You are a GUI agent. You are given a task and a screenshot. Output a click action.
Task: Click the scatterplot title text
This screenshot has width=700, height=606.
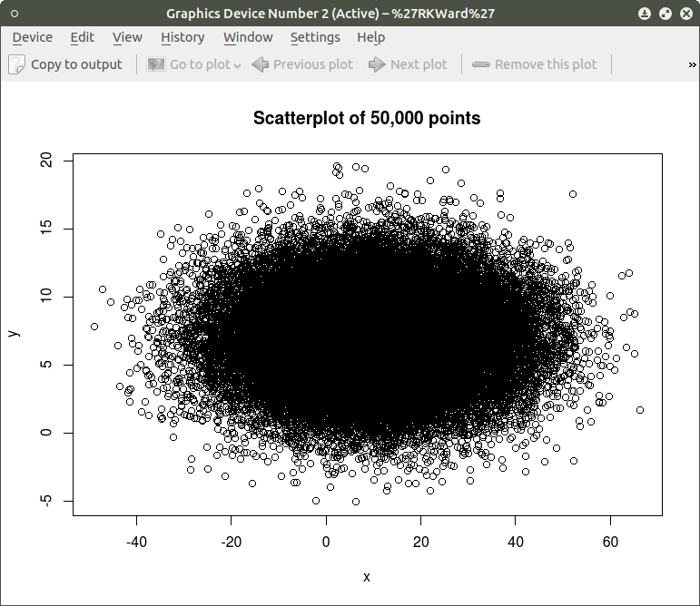366,118
